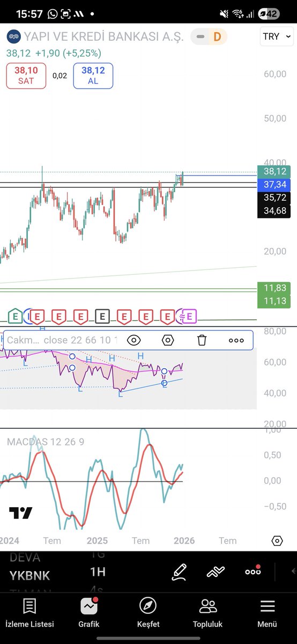Tap the WhatsApp icon in the status bar
The width and height of the screenshot is (297, 644).
pos(52,14)
